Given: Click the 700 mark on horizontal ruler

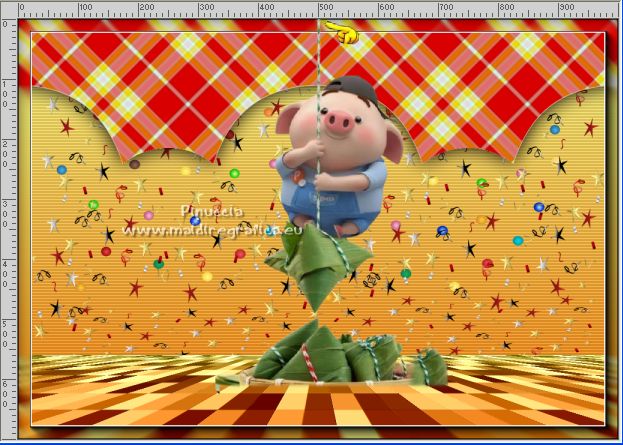Looking at the screenshot, I should pos(446,7).
